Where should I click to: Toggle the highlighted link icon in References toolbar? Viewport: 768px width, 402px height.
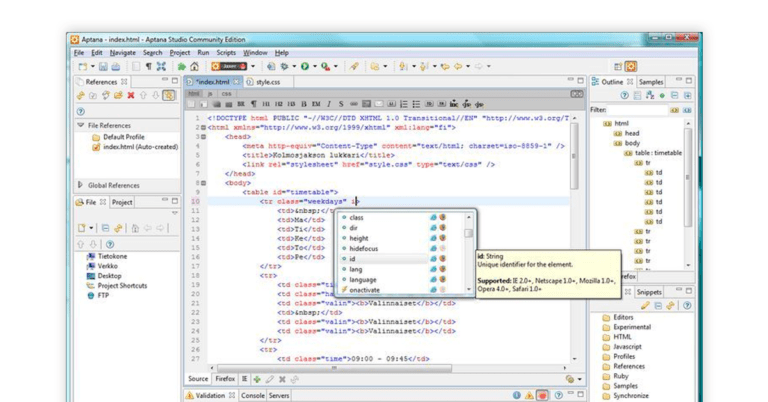168,95
